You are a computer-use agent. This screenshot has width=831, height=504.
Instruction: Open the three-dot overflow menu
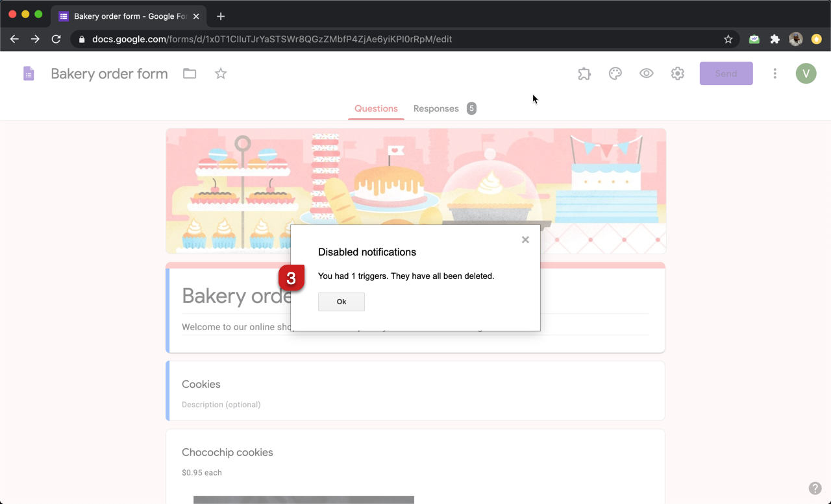(775, 73)
